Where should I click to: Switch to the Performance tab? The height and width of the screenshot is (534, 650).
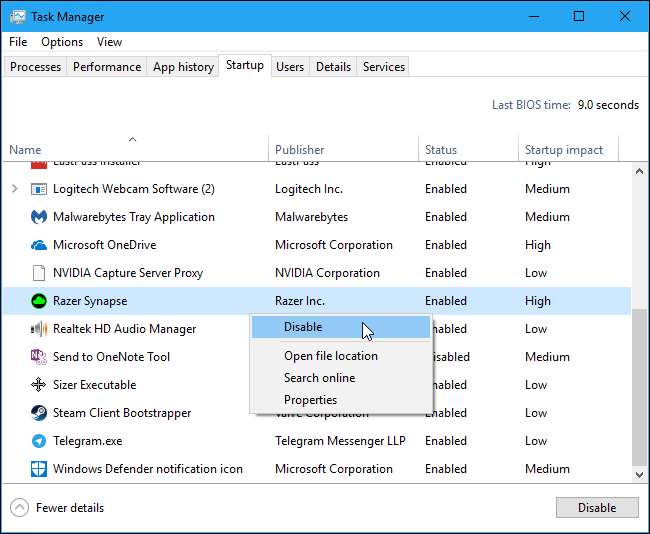coord(107,67)
